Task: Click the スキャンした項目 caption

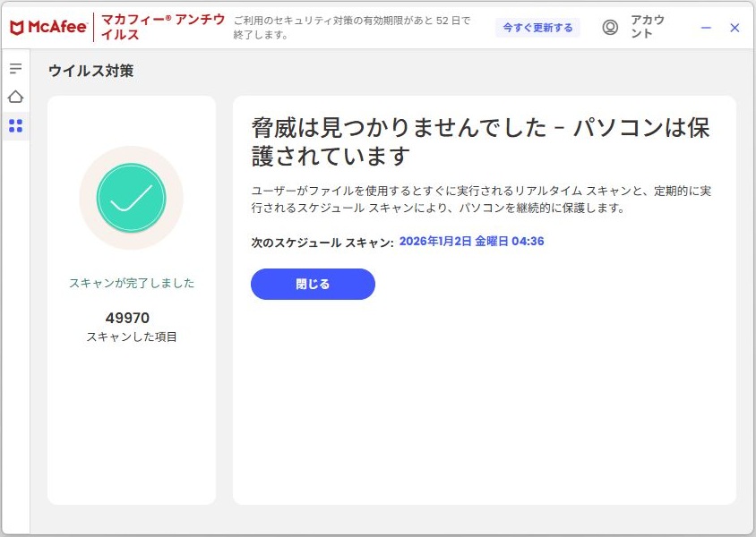Action: click(132, 337)
